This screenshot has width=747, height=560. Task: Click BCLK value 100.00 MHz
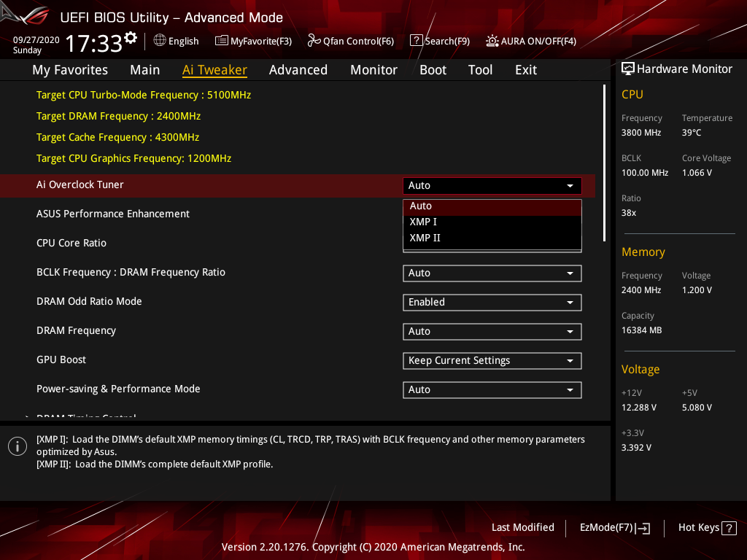click(x=645, y=173)
